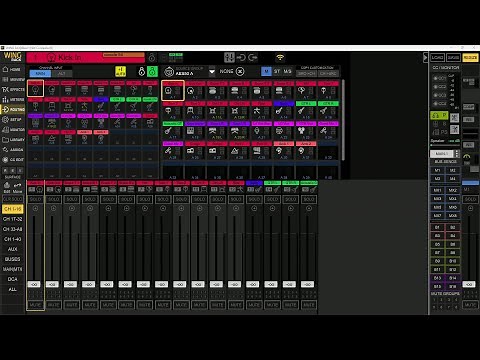Click the clock icon beside Kick In banner
480x360 pixels.
tap(152, 58)
